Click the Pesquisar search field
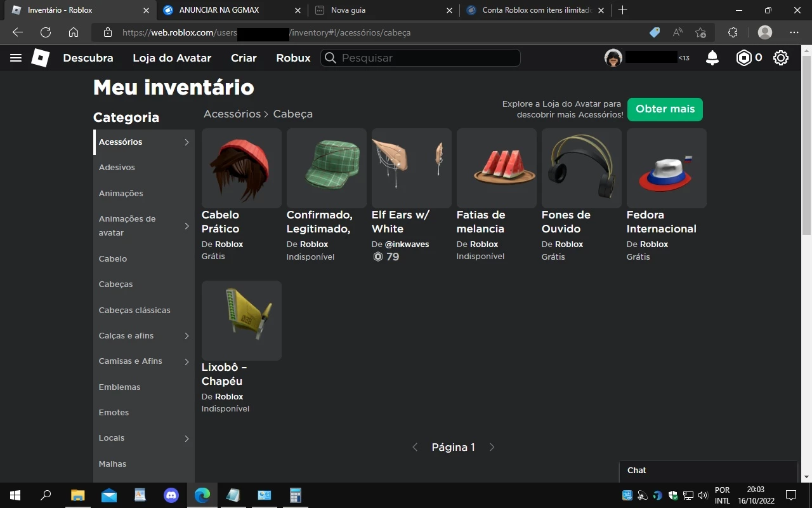The height and width of the screenshot is (508, 812). point(421,58)
